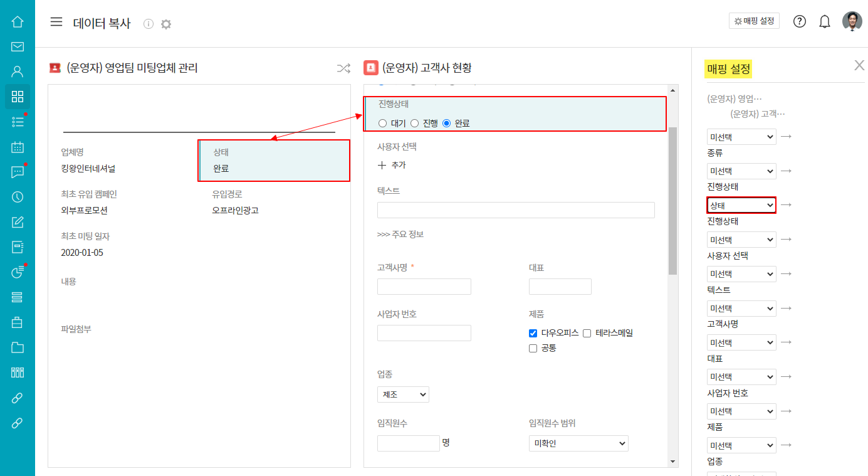The height and width of the screenshot is (476, 868).
Task: Open the 업종 dropdown showing 제조
Action: [403, 394]
